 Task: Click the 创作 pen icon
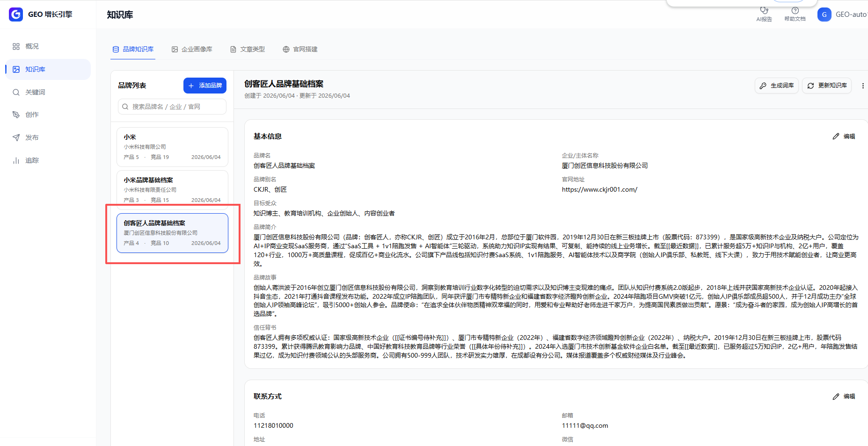coord(16,115)
